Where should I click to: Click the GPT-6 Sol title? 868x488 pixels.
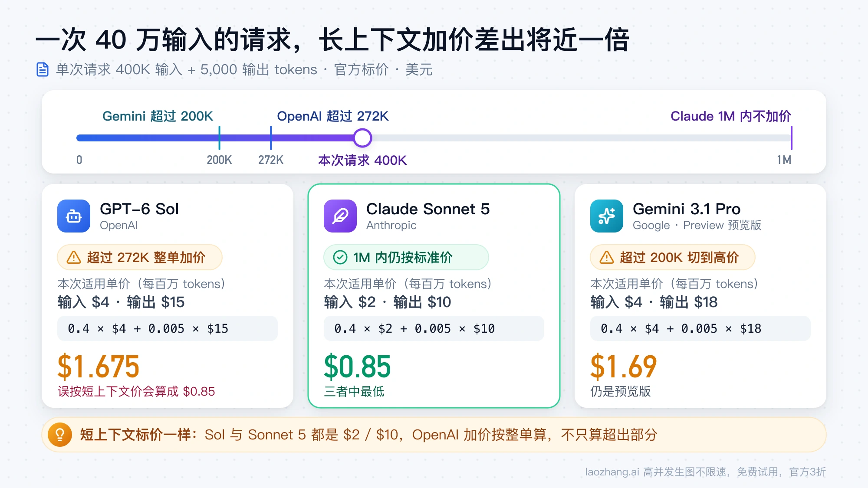pyautogui.click(x=139, y=209)
